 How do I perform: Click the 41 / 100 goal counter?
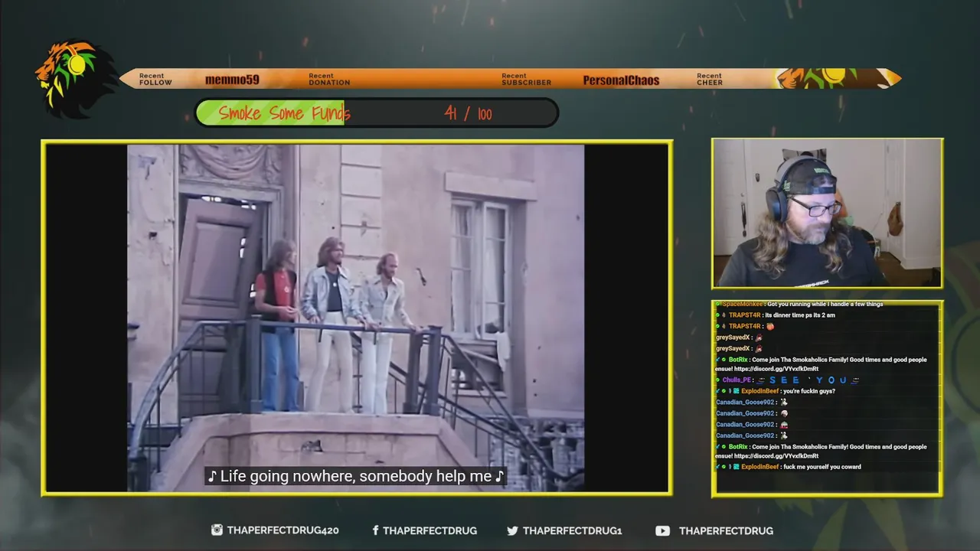click(468, 114)
